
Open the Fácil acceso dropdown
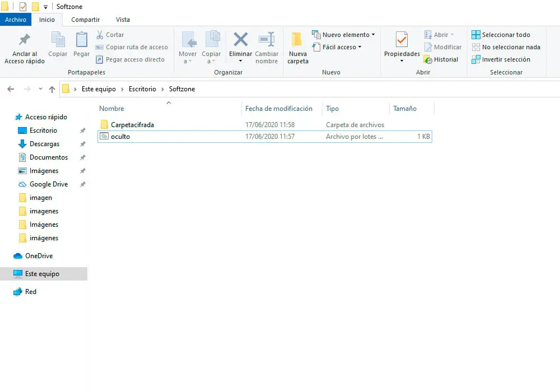coord(337,47)
